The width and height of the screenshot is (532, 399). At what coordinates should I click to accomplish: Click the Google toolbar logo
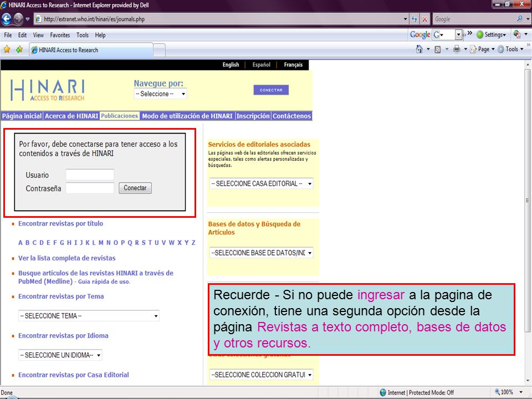[x=420, y=34]
